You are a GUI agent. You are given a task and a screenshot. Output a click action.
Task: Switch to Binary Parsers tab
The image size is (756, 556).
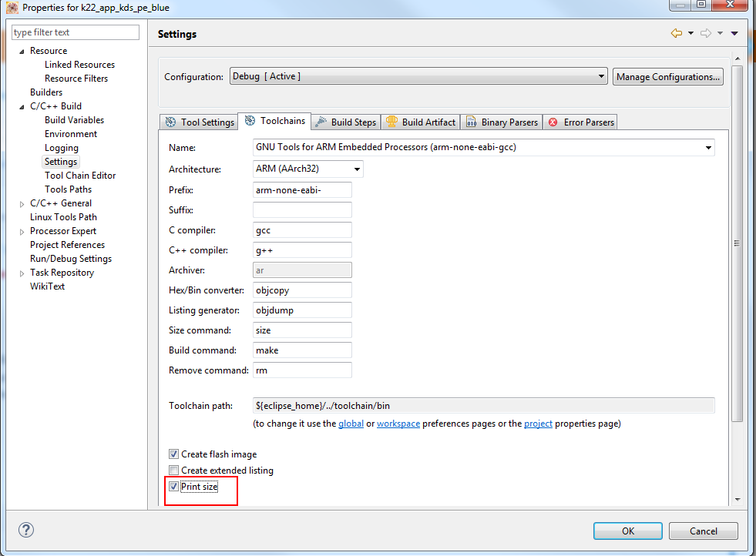point(502,122)
